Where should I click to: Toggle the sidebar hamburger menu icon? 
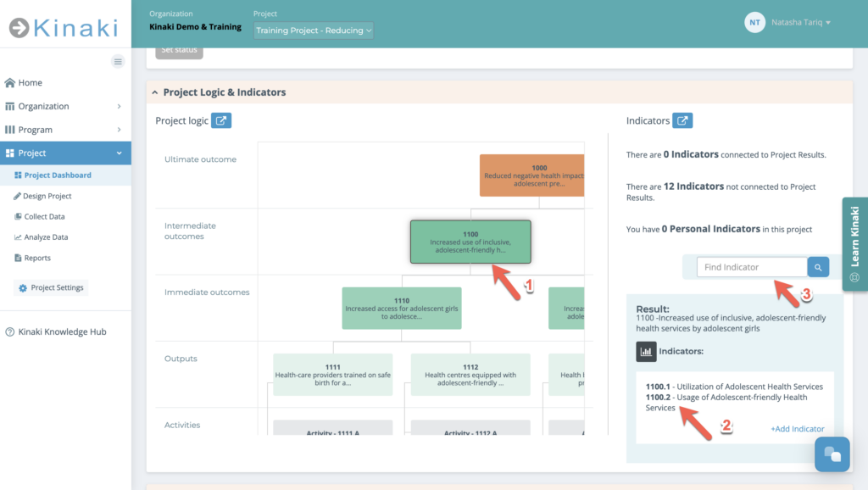[118, 61]
